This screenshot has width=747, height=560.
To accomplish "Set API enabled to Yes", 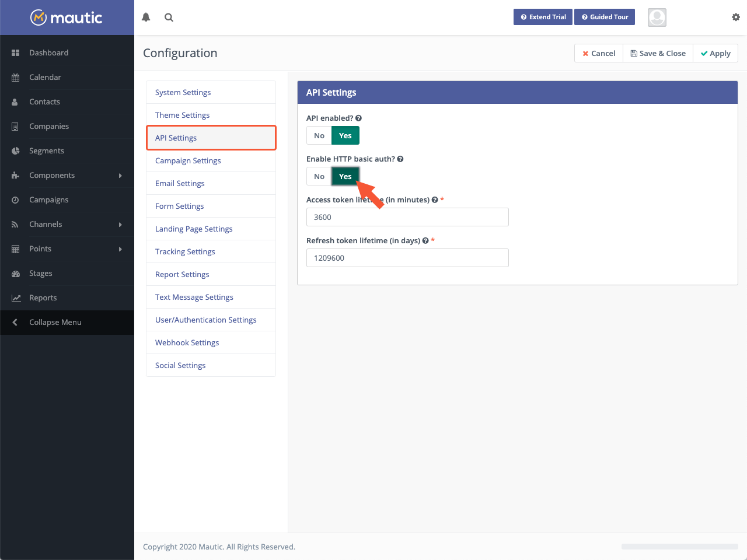I will [x=345, y=136].
